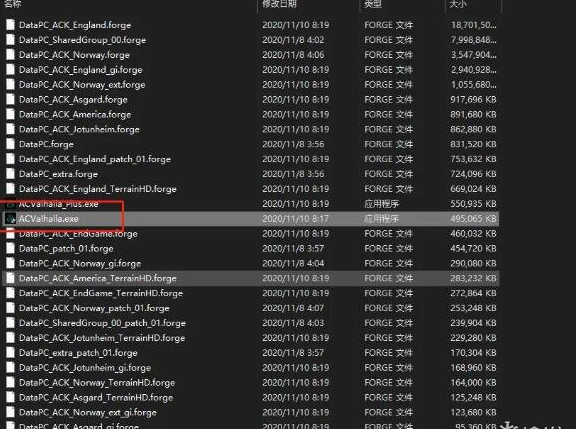Select file name DataPC_ACK_England_patch_01.forge
Image resolution: width=576 pixels, height=429 pixels.
tap(95, 159)
